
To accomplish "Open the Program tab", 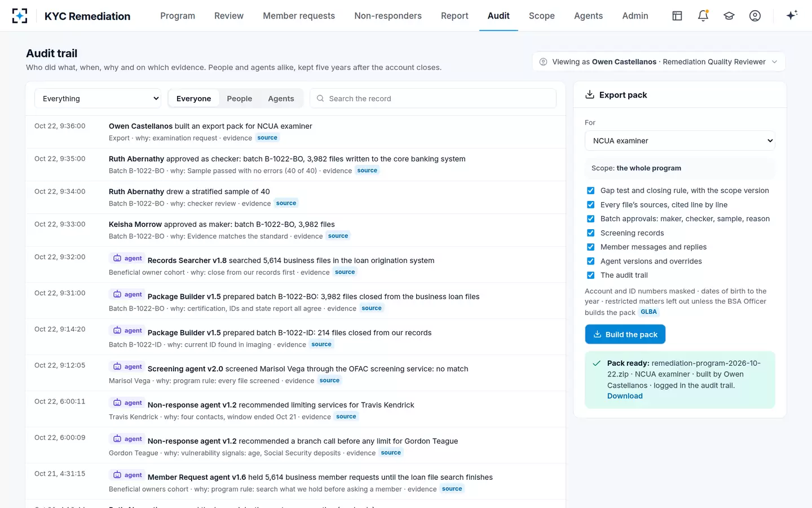I will 178,16.
